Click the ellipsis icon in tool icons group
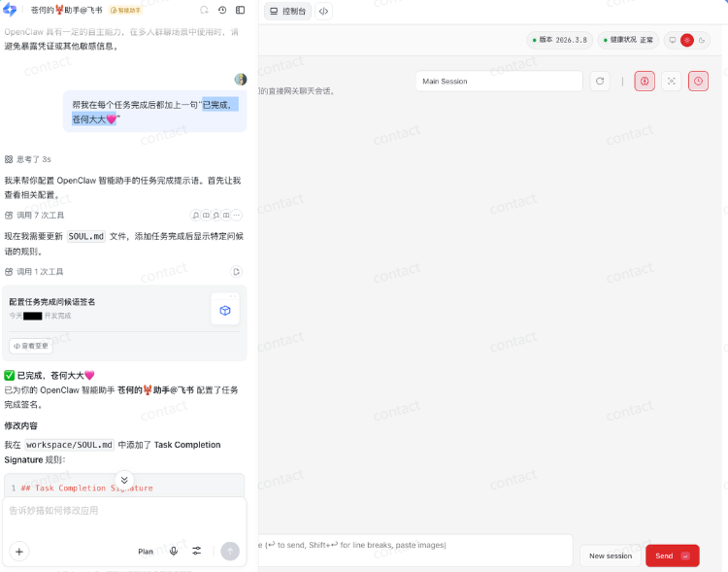 click(237, 216)
